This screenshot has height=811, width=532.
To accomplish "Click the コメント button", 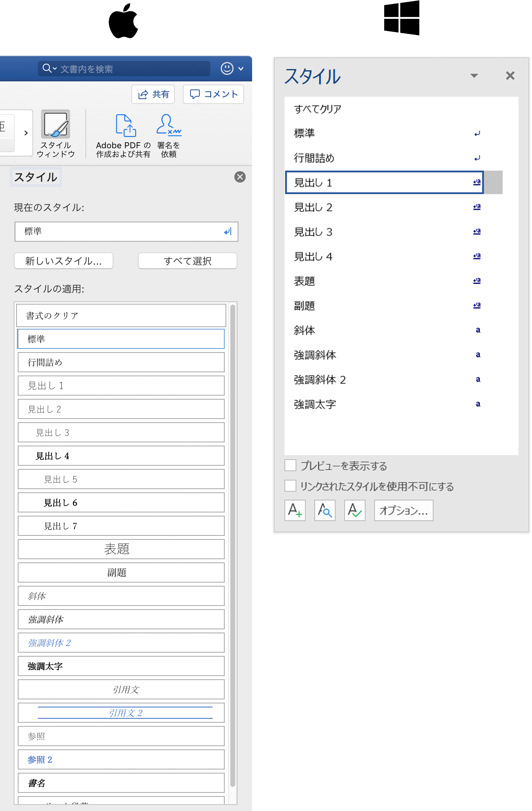I will click(213, 94).
